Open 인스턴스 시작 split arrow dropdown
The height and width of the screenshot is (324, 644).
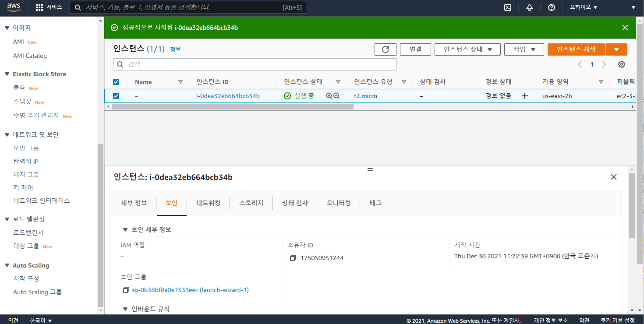[x=616, y=49]
